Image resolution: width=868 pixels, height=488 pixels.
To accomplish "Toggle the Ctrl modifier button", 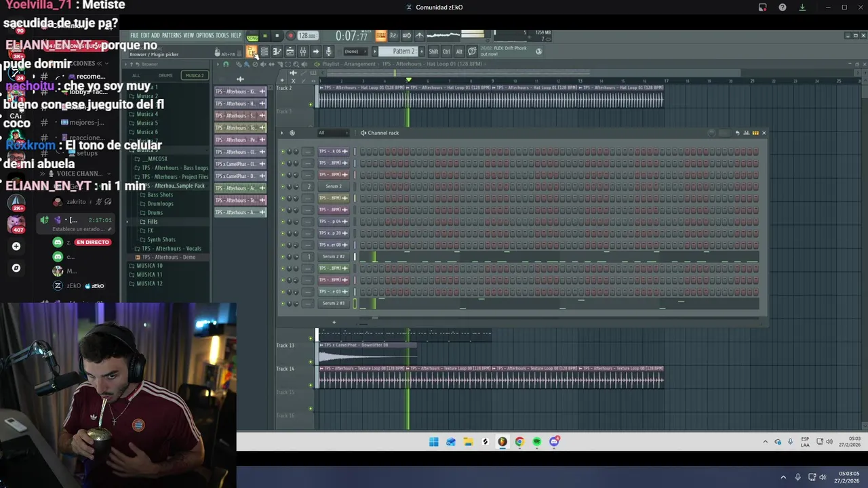I will tap(446, 52).
